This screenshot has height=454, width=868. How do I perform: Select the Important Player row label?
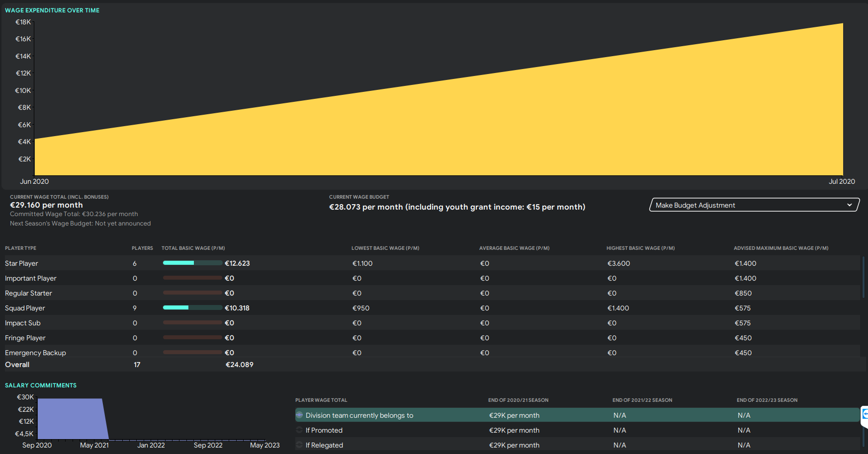coord(31,278)
